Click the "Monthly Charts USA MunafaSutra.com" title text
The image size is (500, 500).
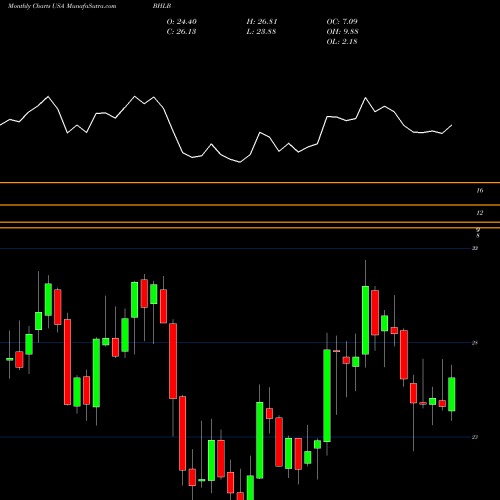(x=62, y=6)
